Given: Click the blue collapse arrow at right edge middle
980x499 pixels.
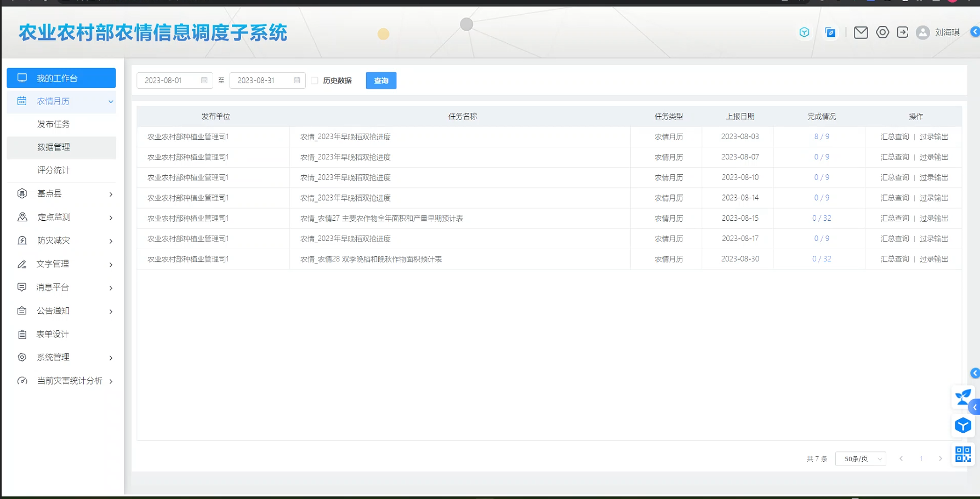Looking at the screenshot, I should (x=975, y=373).
